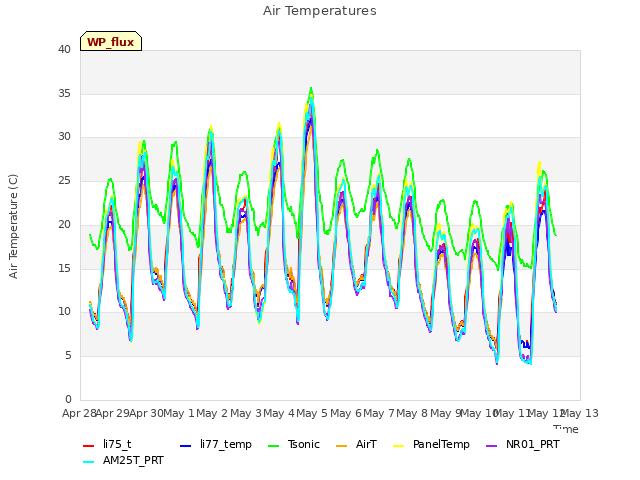The image size is (640, 480).
Task: Click the 25 y-axis tick label
Action: pos(64,180)
